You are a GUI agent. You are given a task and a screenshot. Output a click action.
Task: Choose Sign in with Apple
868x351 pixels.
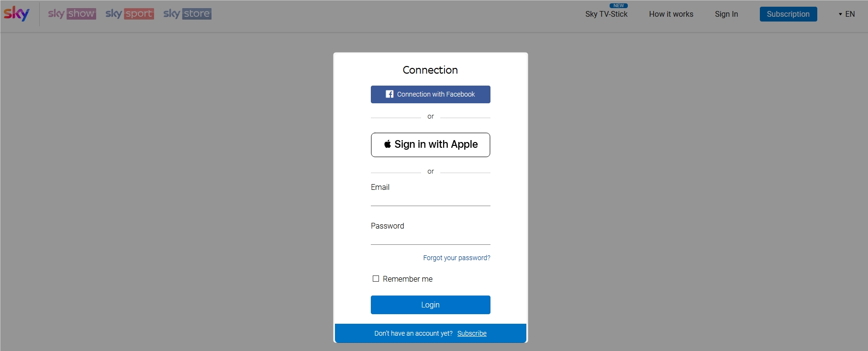[430, 145]
